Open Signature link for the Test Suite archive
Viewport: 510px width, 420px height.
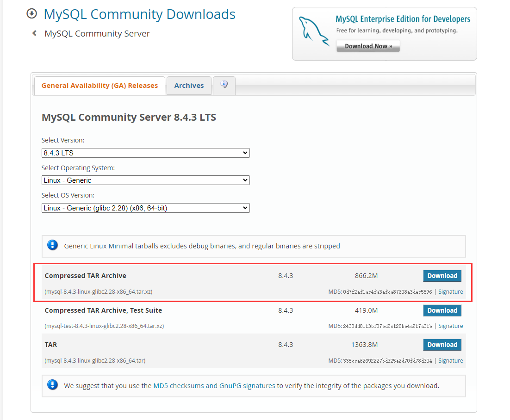point(450,326)
